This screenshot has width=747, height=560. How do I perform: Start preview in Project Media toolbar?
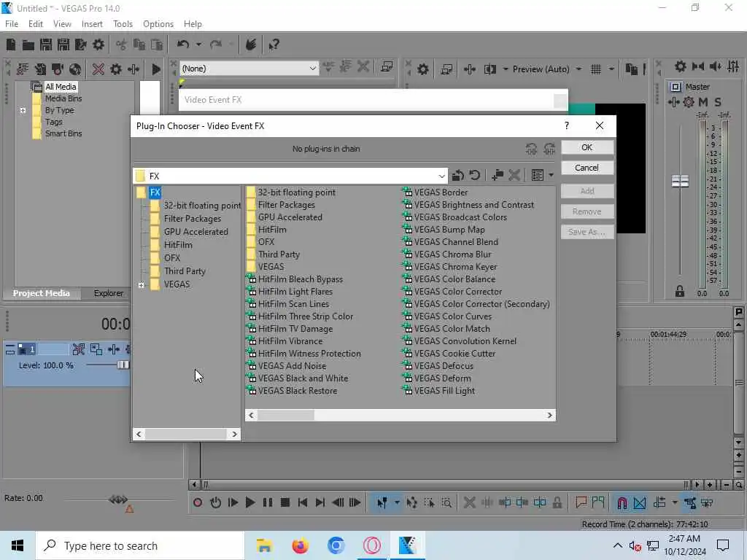156,69
